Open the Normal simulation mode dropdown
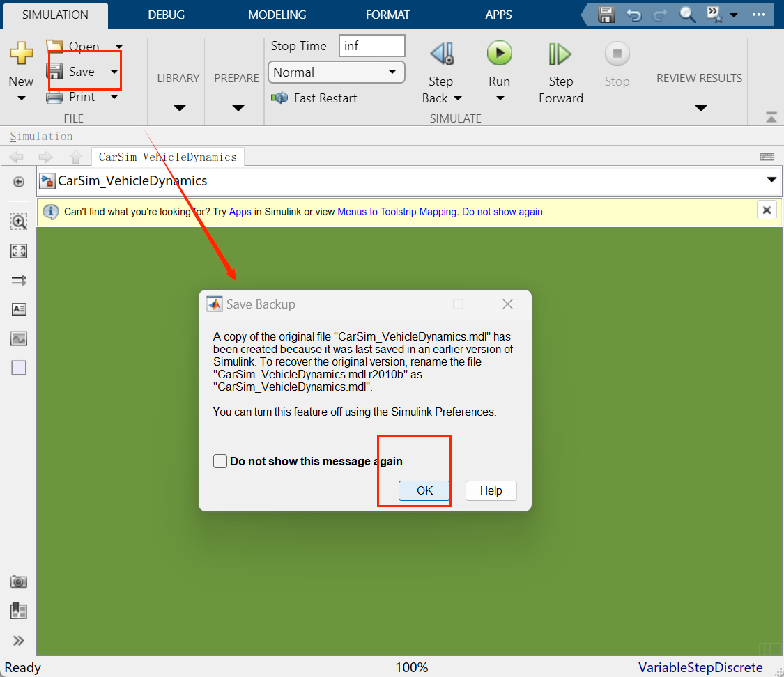This screenshot has height=677, width=784. pyautogui.click(x=337, y=72)
